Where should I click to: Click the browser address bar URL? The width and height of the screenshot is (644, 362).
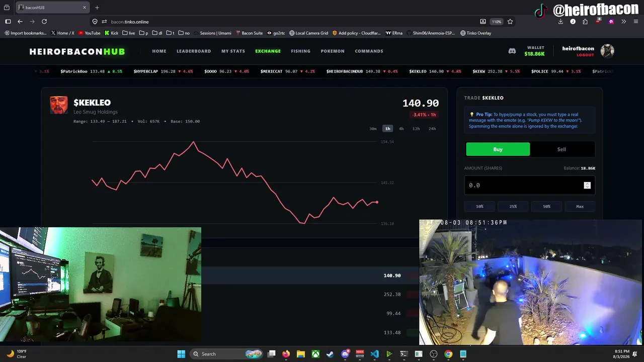tap(130, 22)
